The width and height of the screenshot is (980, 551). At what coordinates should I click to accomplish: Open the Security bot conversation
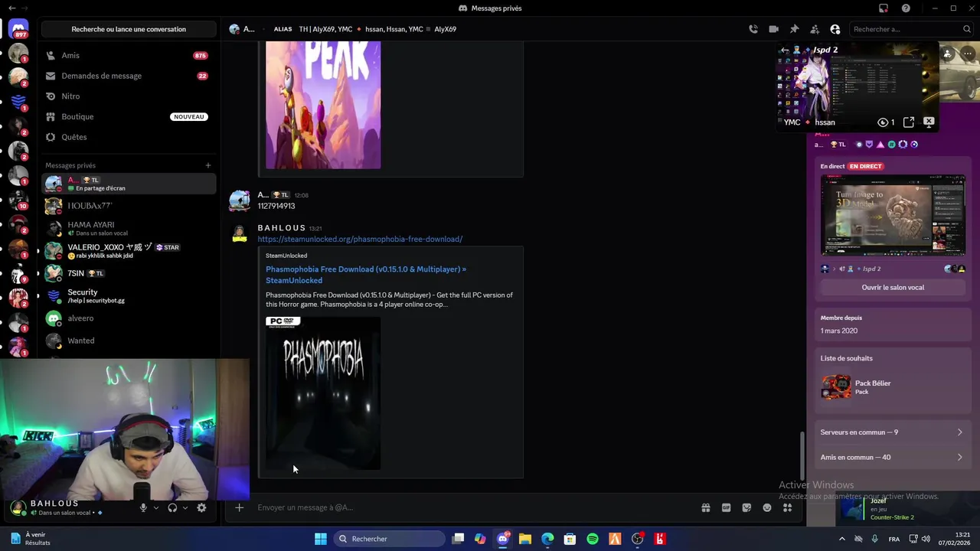point(129,295)
